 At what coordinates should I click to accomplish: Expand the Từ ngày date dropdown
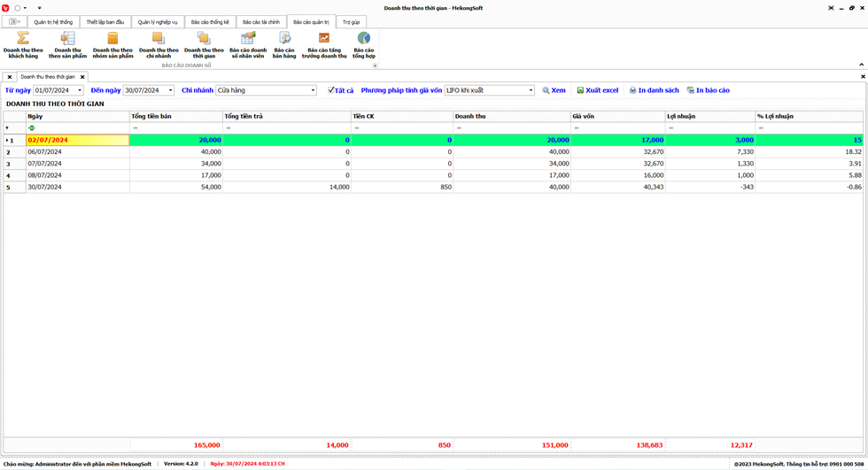80,90
